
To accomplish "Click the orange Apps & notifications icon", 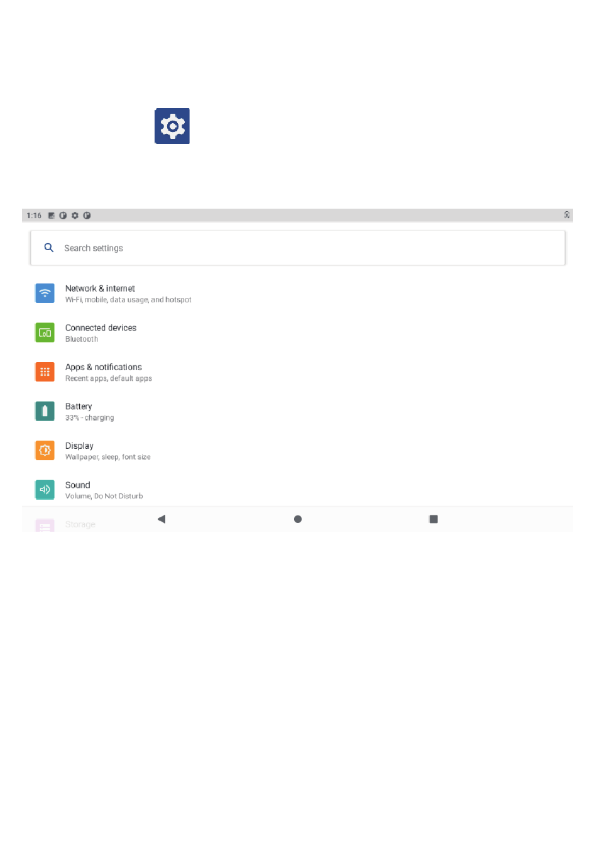I will point(45,372).
